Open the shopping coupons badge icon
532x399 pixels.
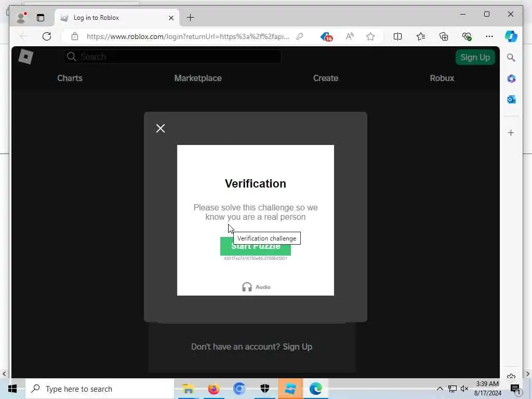point(326,37)
